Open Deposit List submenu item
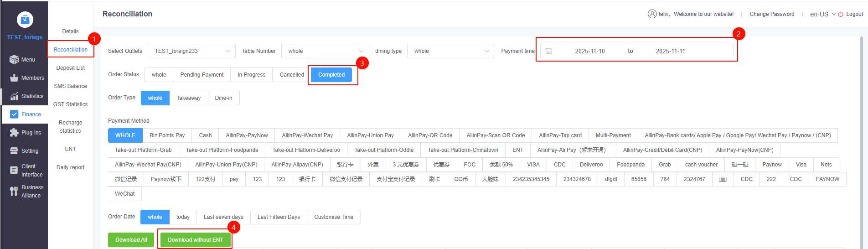This screenshot has width=868, height=249. coord(71,68)
